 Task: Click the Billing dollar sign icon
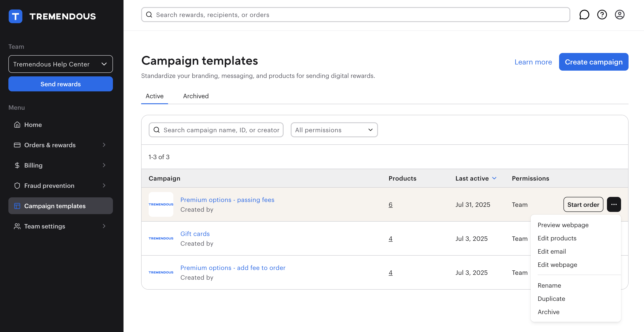[17, 165]
